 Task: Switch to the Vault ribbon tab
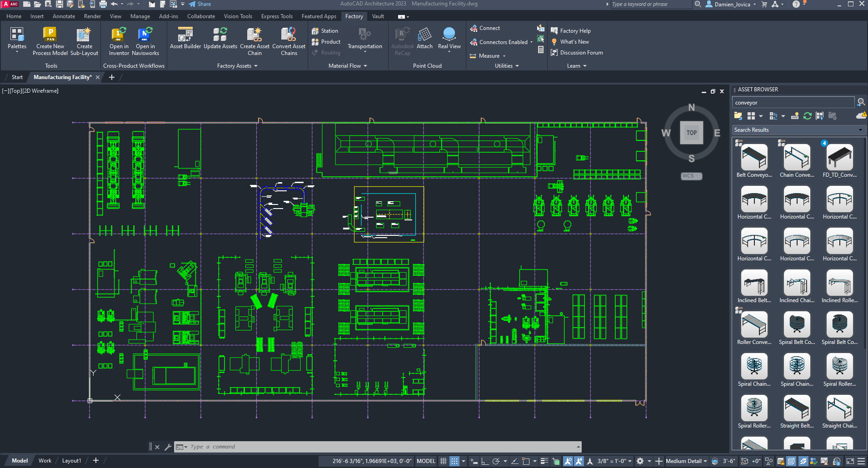(x=378, y=16)
